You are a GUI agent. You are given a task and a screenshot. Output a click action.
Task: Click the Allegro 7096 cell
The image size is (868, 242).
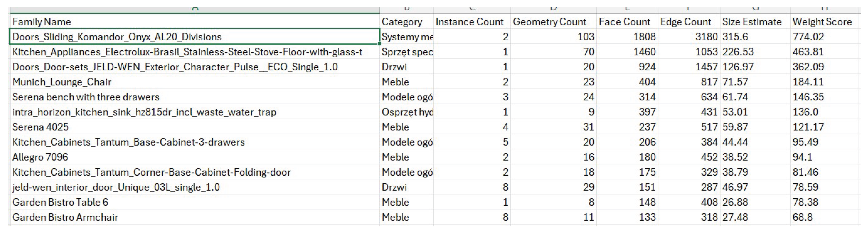pos(40,157)
